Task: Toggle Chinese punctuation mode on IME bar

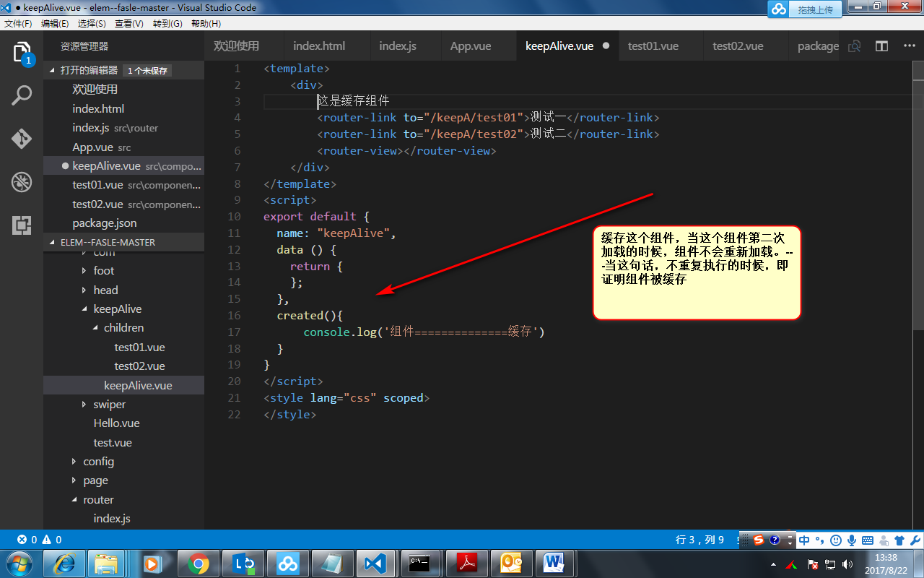Action: tap(820, 540)
